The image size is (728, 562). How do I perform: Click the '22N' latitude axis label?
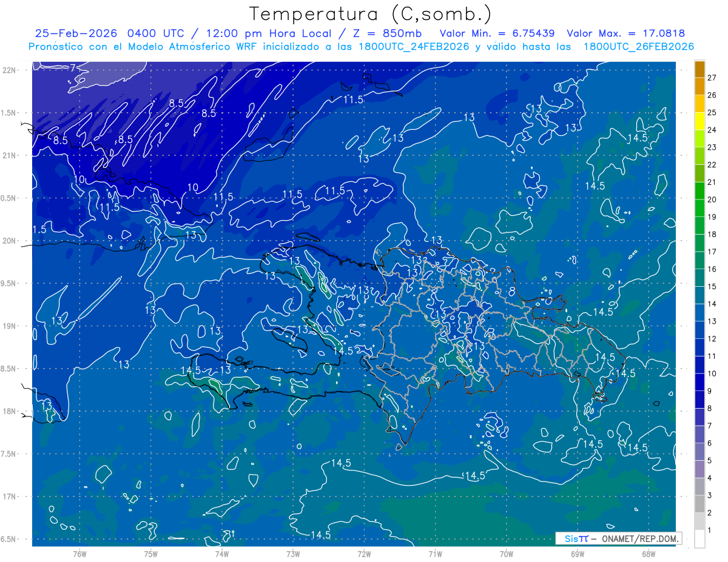(x=9, y=70)
